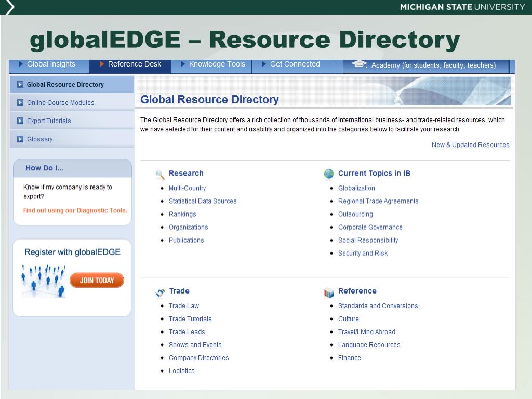This screenshot has height=399, width=532.
Task: Open the Current Topics in IB heading
Action: point(374,173)
